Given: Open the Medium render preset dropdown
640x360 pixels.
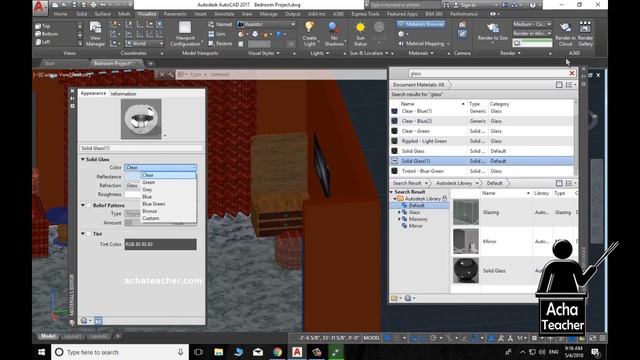Looking at the screenshot, I should point(532,24).
